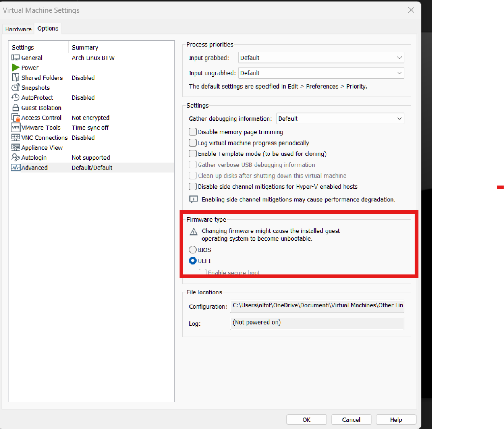The height and width of the screenshot is (429, 504).
Task: Select Advanced in the Settings list
Action: click(x=34, y=167)
